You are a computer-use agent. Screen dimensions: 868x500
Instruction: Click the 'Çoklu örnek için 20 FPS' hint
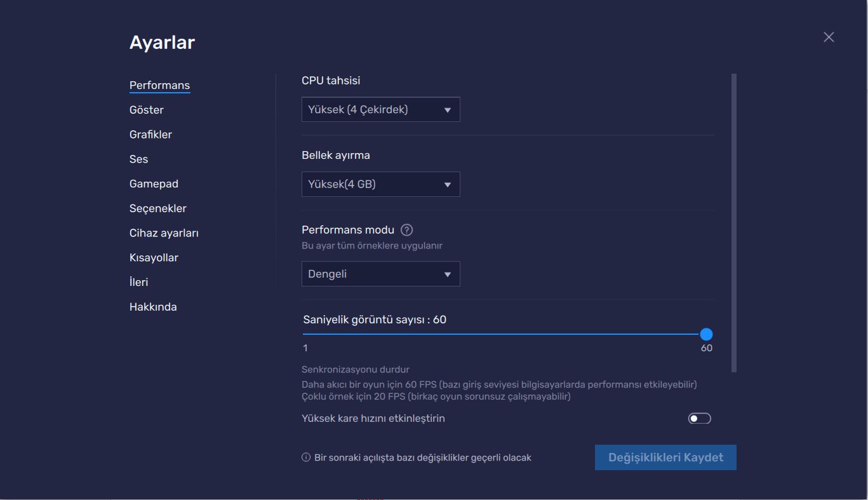[x=436, y=396]
